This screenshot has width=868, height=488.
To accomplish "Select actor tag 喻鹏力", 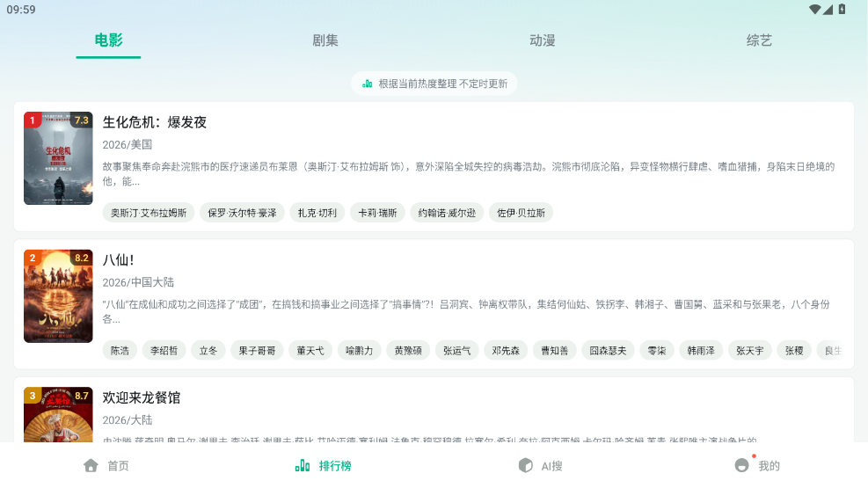I will [x=360, y=351].
